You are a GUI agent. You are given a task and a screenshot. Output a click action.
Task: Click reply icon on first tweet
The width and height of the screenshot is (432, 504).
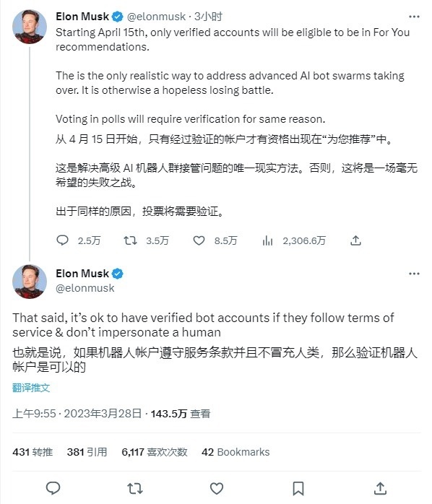pyautogui.click(x=62, y=240)
